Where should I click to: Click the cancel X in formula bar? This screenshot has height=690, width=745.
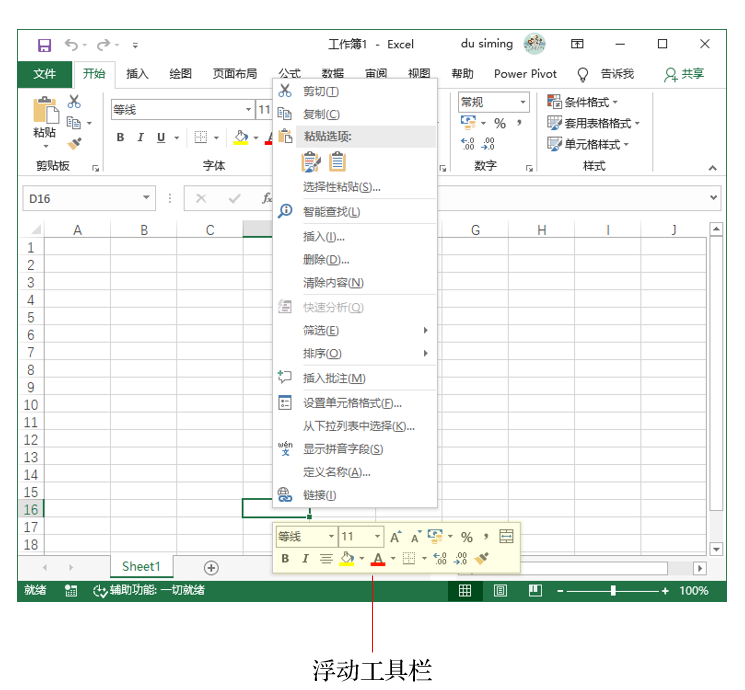(x=201, y=198)
